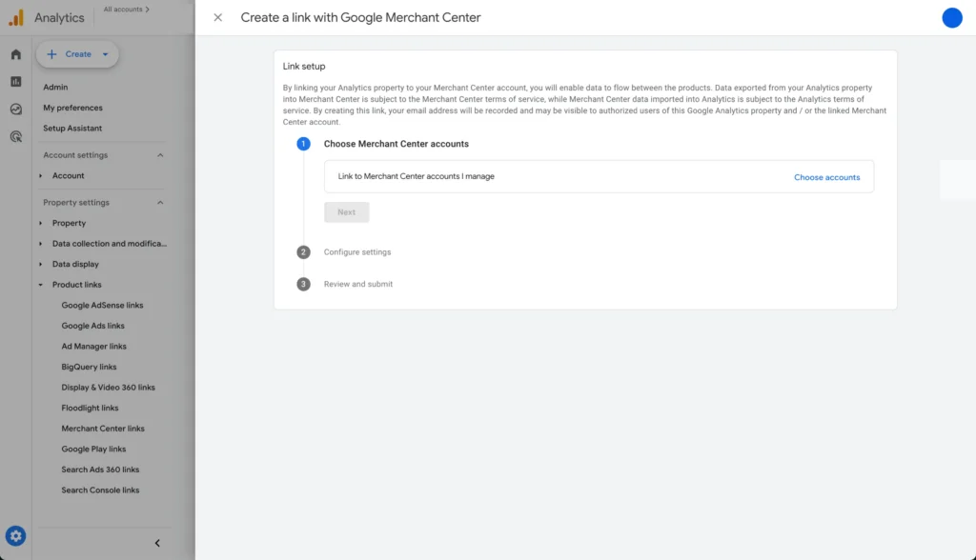Open Advertising via the left rail icon
Screen dimensions: 976x560
pos(14,136)
